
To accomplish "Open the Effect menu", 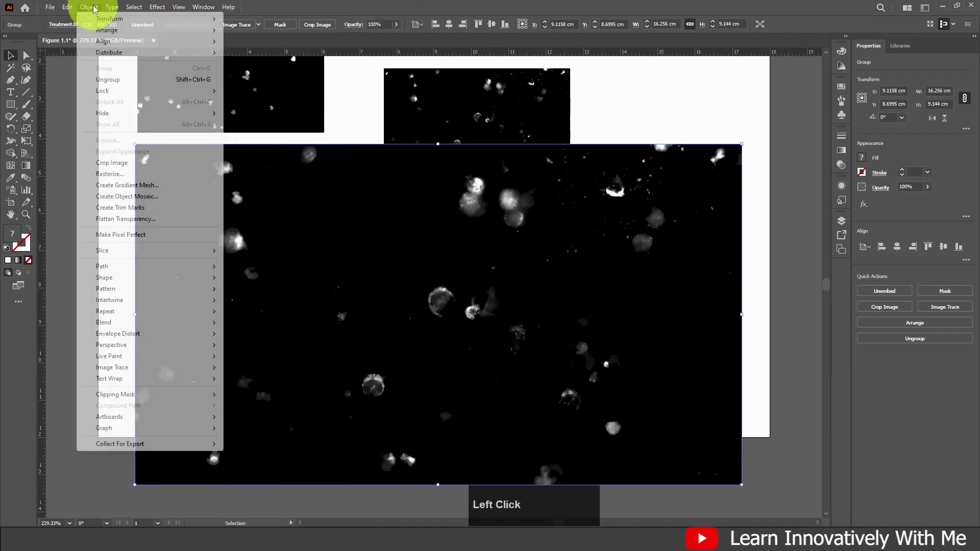I will (157, 7).
